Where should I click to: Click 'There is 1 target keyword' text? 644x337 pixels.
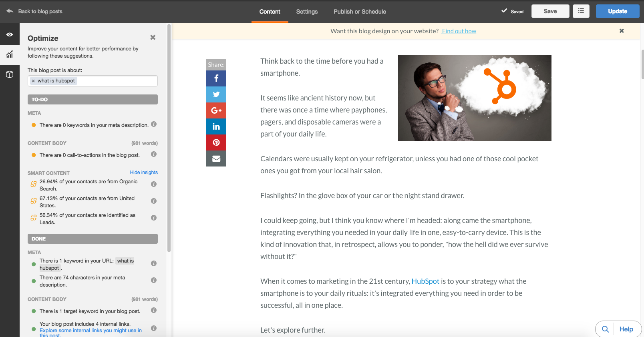tap(90, 311)
